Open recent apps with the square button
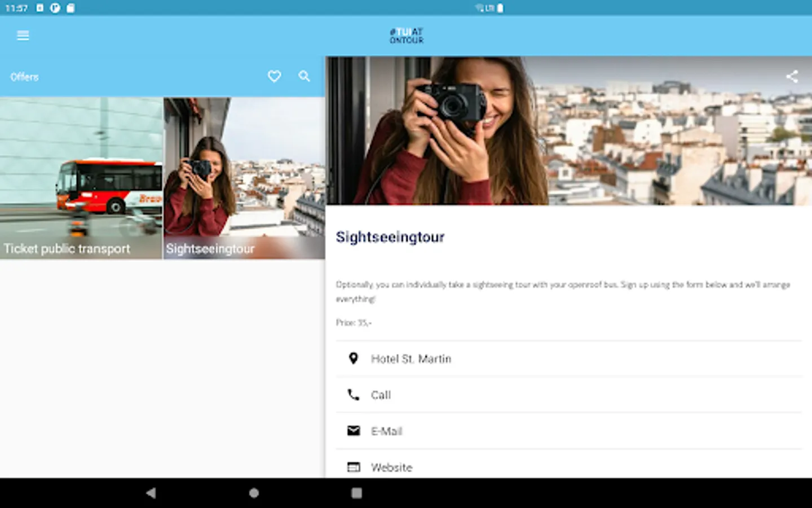This screenshot has width=812, height=508. [x=356, y=493]
